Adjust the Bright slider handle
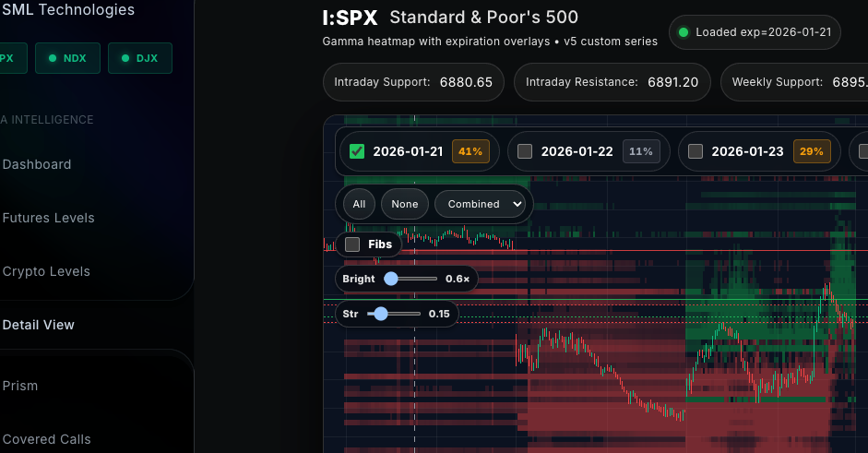The width and height of the screenshot is (868, 453). 391,279
